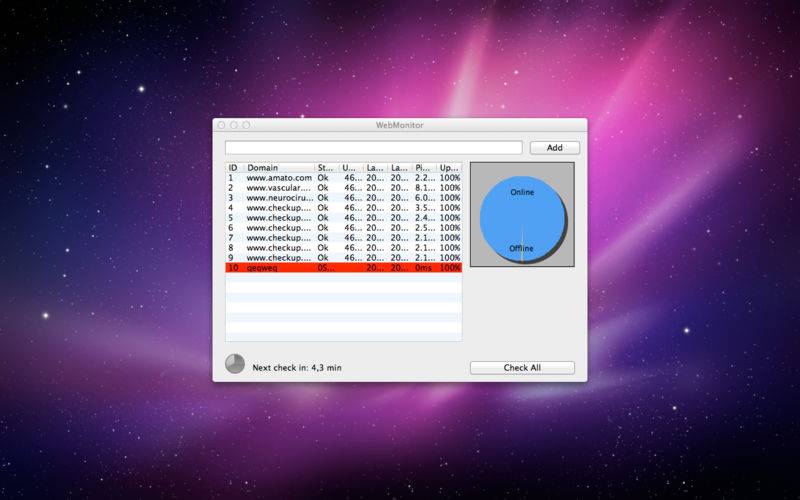The image size is (800, 500).
Task: Sort by the ID column header
Action: pos(234,167)
